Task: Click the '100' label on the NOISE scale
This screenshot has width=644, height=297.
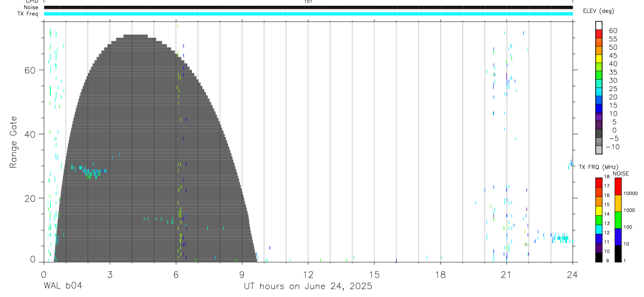Action: 628,227
